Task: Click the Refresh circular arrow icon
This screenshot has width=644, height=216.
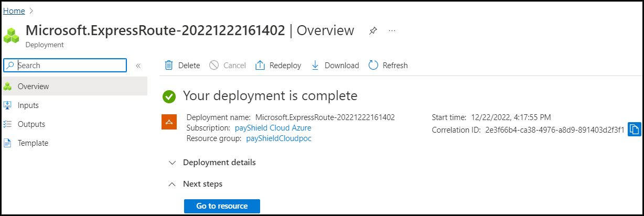Action: click(x=373, y=66)
